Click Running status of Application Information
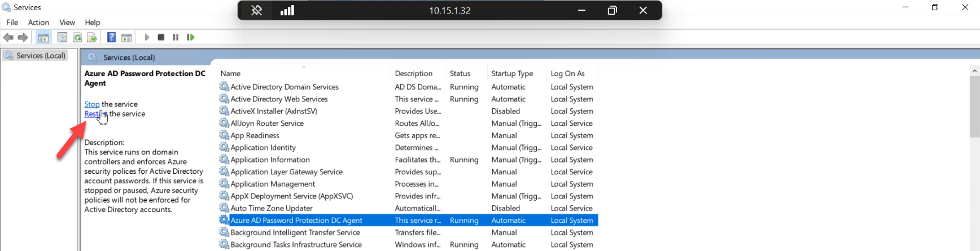This screenshot has width=980, height=251. click(464, 160)
